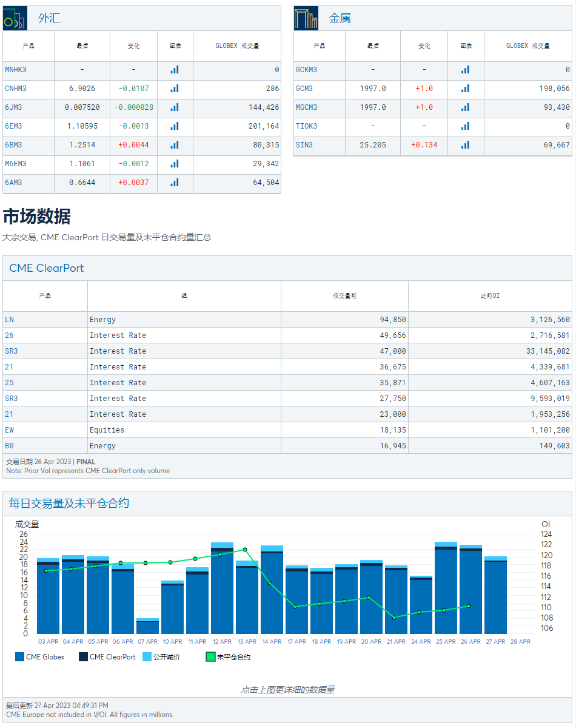The width and height of the screenshot is (576, 728).
Task: Click the 6JM3 change -0.000028 cell
Action: (133, 107)
